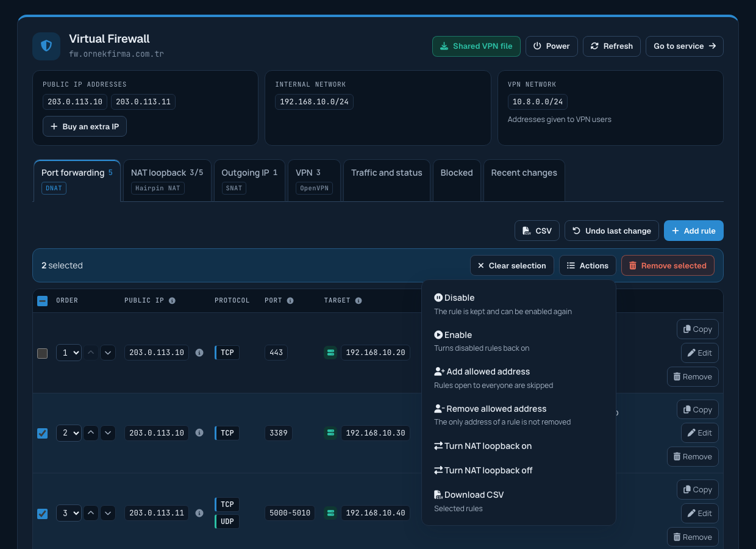Click the 10.8.0.0/24 VPN network value
756x549 pixels.
(x=538, y=102)
